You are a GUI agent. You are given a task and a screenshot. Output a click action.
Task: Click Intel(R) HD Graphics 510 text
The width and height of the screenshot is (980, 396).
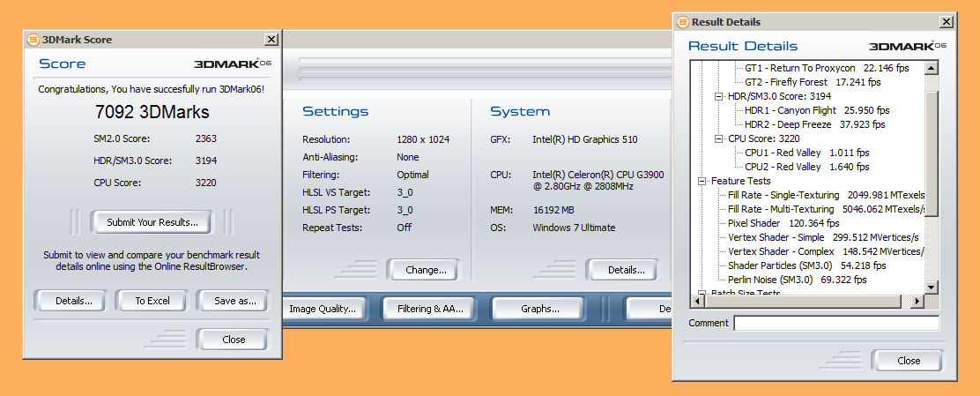[585, 139]
